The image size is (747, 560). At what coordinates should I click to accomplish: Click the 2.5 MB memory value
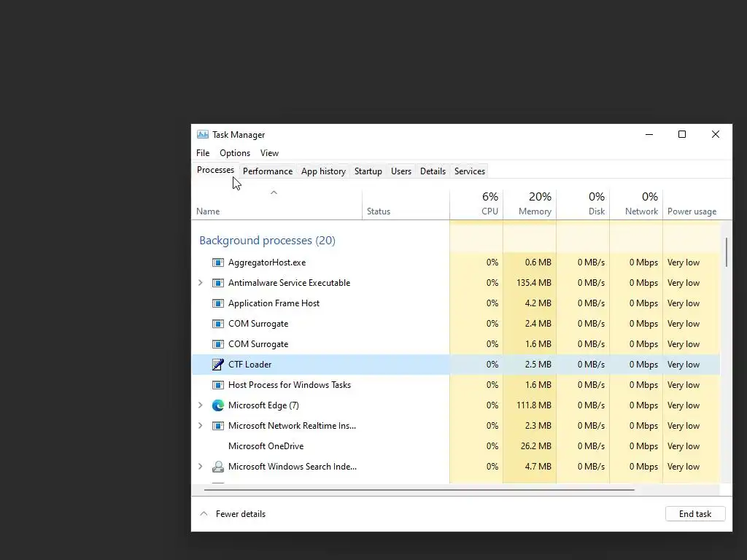(x=538, y=365)
